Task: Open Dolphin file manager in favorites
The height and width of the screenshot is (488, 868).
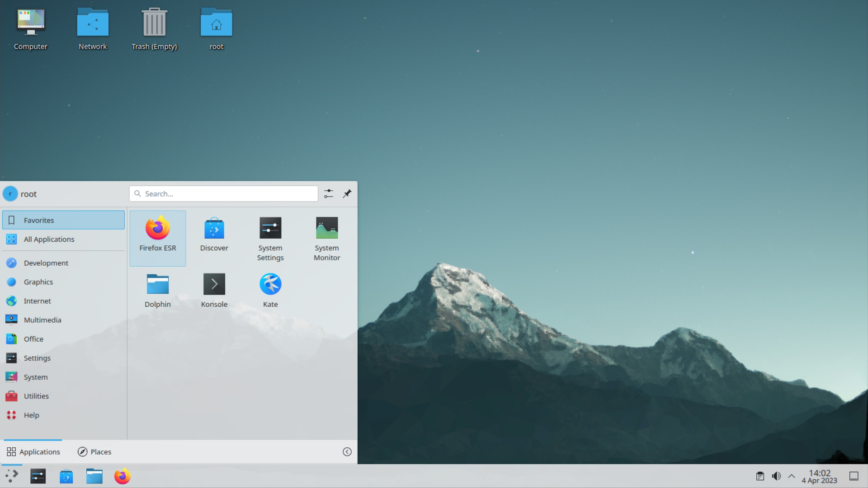Action: point(157,290)
